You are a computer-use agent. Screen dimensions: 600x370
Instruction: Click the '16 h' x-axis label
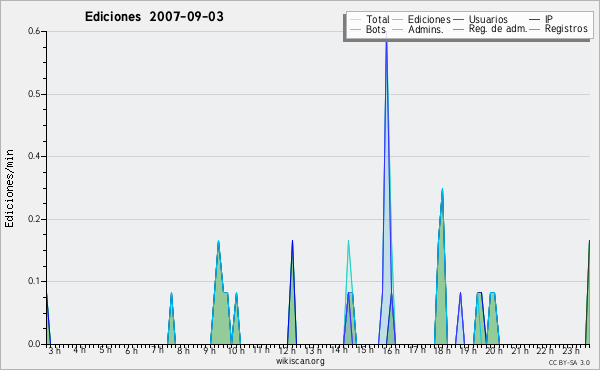coord(391,351)
